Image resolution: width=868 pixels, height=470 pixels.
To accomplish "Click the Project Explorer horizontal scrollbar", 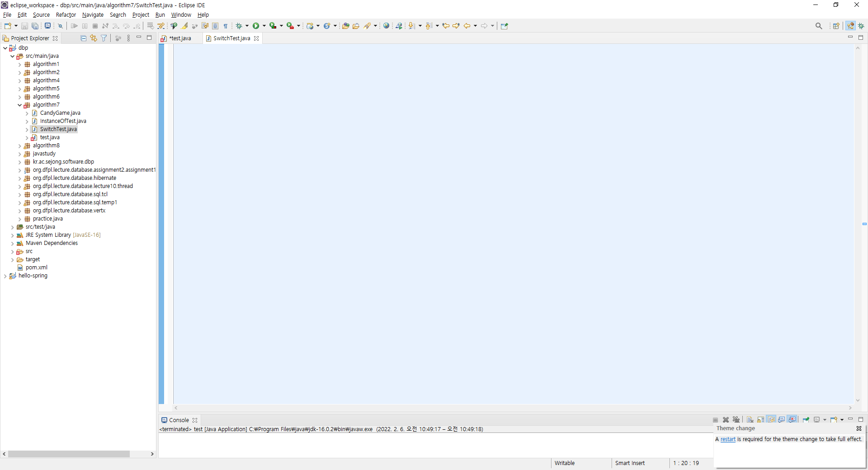I will 69,454.
